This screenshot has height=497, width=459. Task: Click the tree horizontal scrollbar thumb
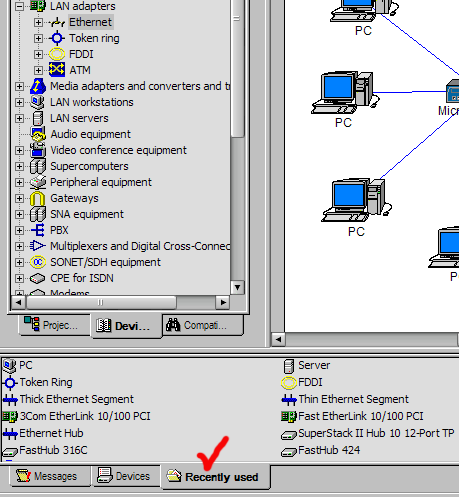pyautogui.click(x=101, y=302)
